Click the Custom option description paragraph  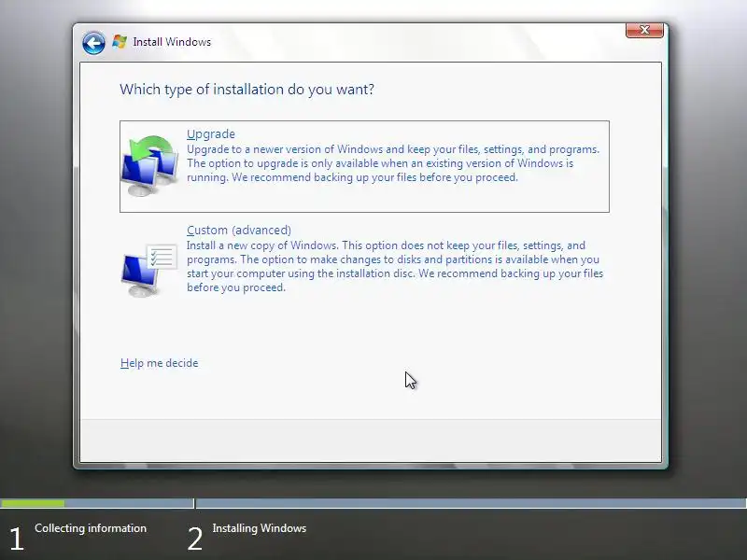point(395,266)
